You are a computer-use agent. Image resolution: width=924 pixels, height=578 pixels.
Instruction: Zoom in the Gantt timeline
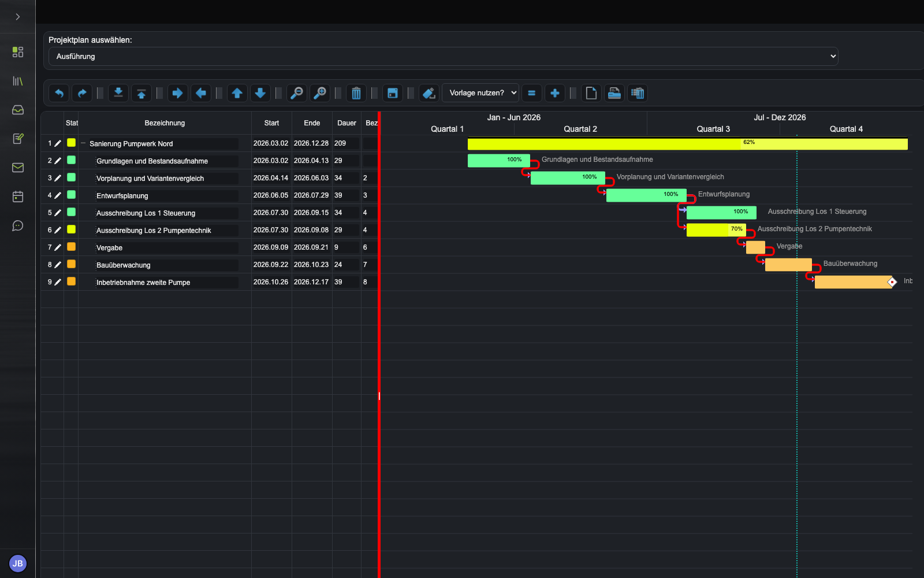pos(320,93)
